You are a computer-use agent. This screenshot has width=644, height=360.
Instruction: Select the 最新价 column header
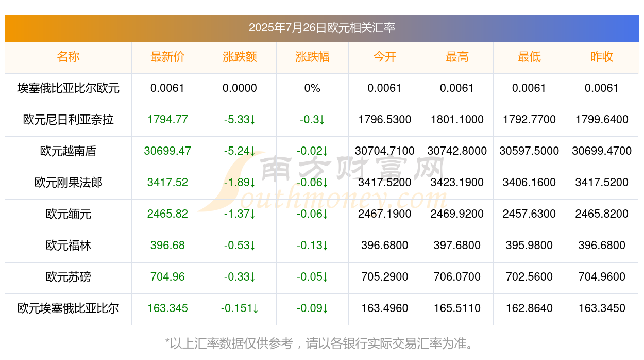167,57
